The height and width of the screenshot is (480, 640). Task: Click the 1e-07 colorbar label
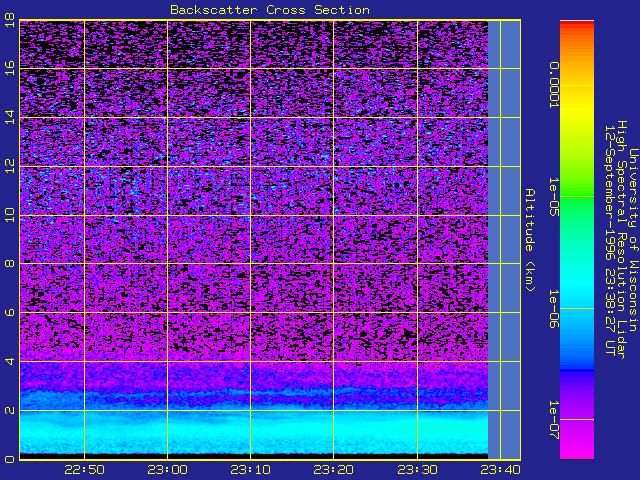coord(553,420)
